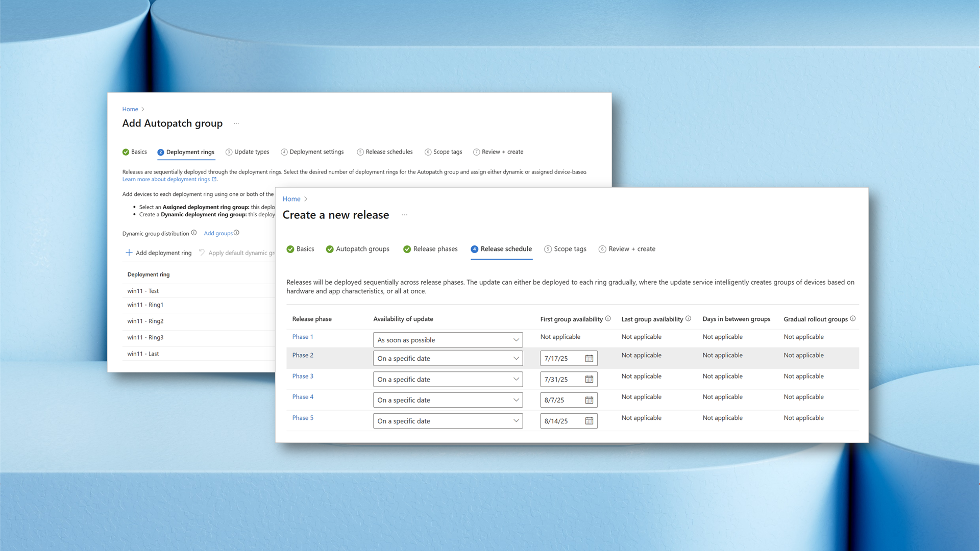980x551 pixels.
Task: Open more options next to Create a new release
Action: (405, 215)
